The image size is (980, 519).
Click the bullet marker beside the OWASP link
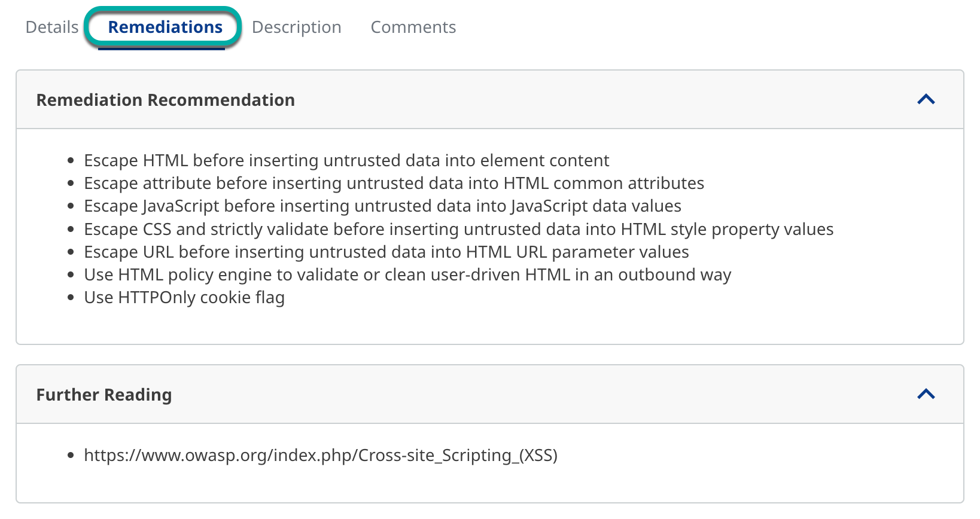point(71,456)
